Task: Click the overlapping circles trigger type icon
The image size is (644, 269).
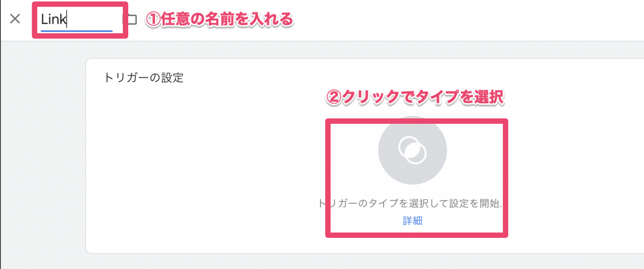Action: coord(412,150)
